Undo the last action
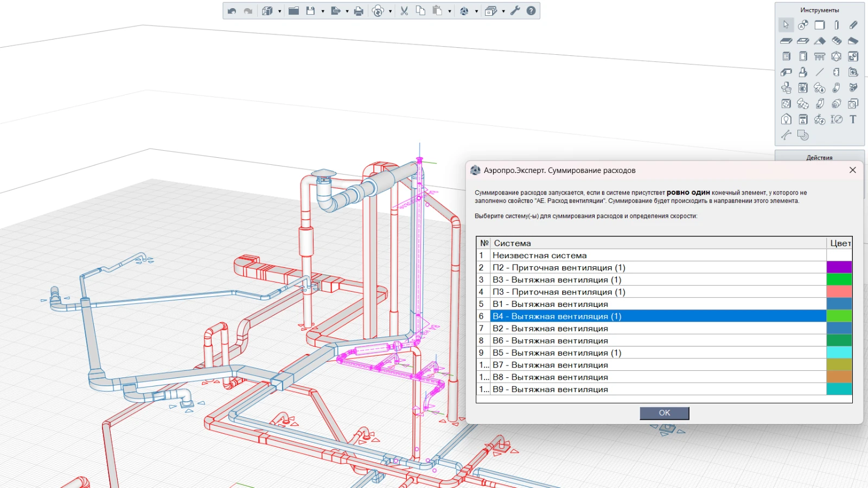 232,11
